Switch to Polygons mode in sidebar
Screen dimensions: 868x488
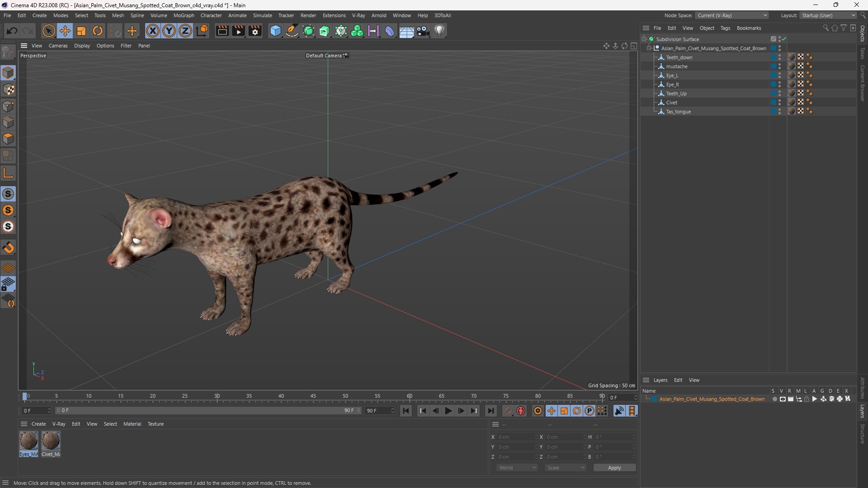click(x=8, y=139)
